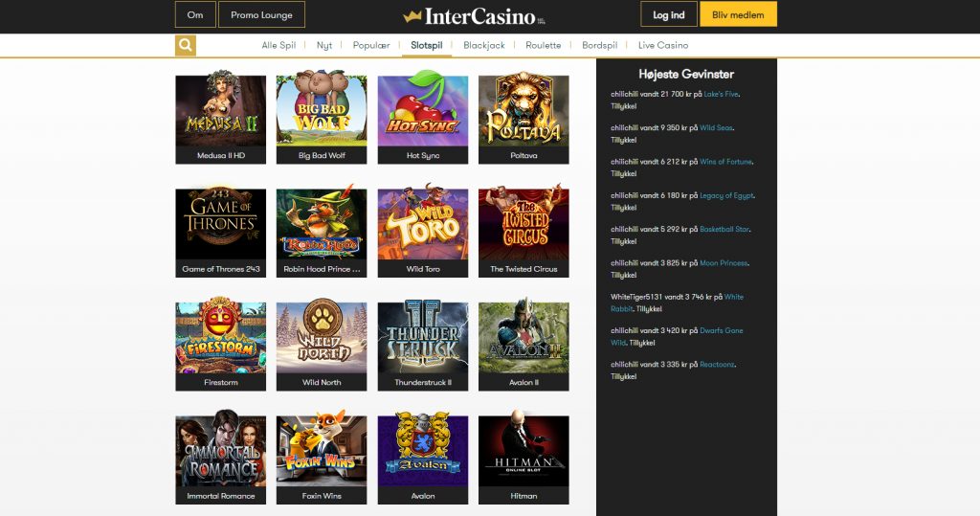The width and height of the screenshot is (980, 516).
Task: Click the text 'chilichili vandt 21 700 kr på'
Action: 657,94
